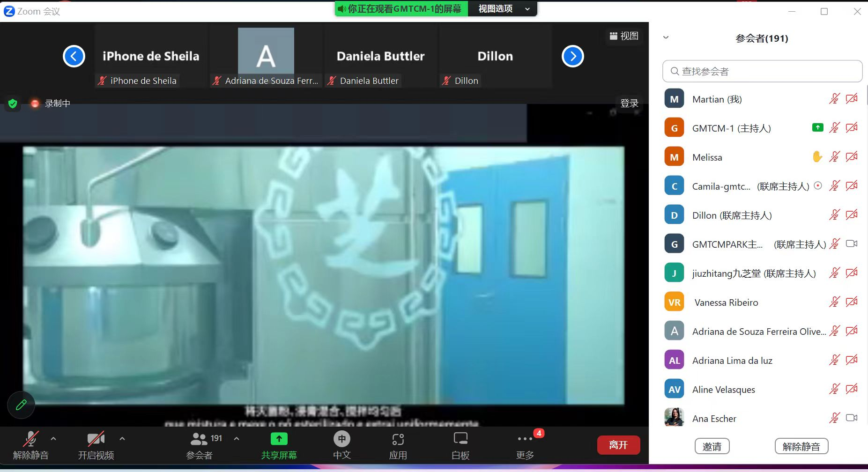Turn on camera with 开启视频 button

coord(96,445)
